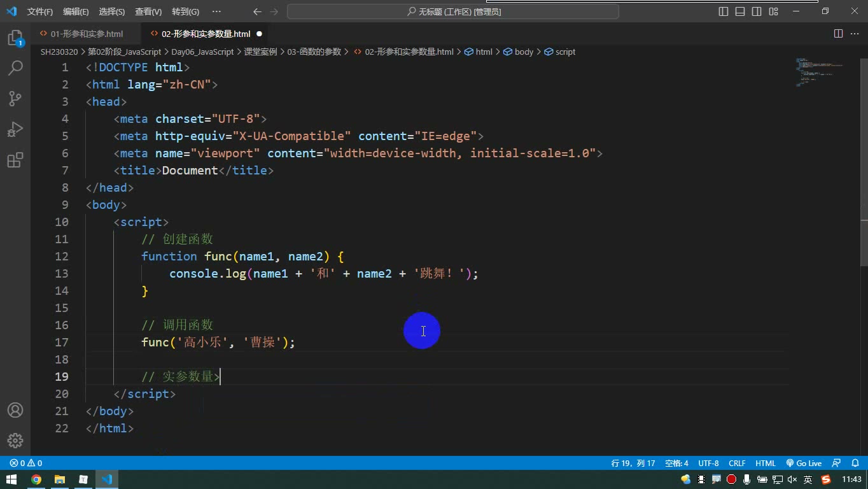This screenshot has width=868, height=489.
Task: Open the Extensions view
Action: (15, 159)
